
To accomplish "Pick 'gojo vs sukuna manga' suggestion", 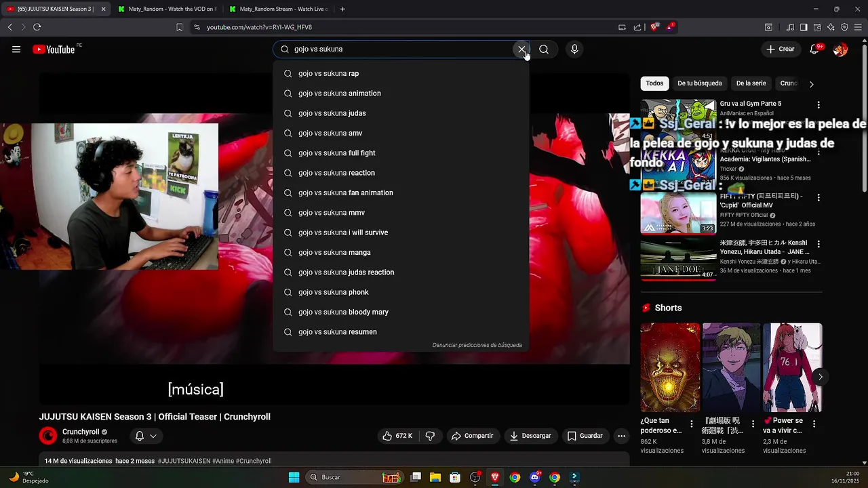I will 401,252.
